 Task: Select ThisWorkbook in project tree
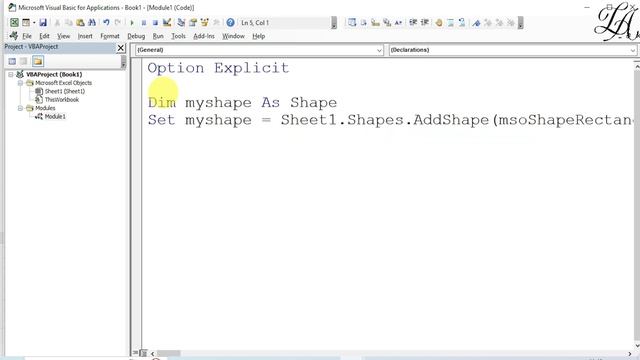62,100
